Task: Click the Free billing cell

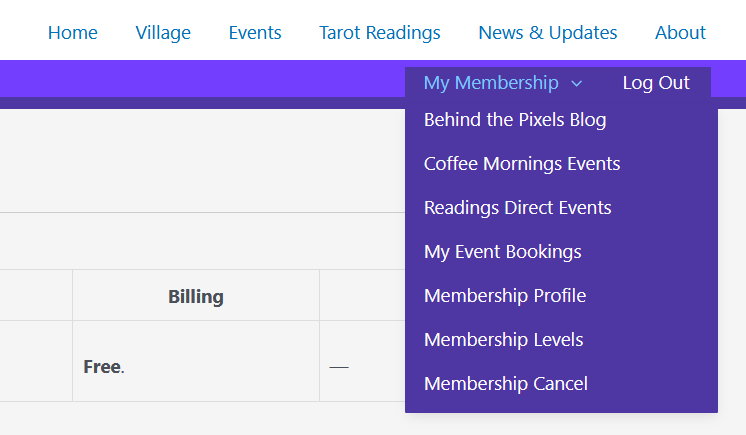Action: coord(103,366)
